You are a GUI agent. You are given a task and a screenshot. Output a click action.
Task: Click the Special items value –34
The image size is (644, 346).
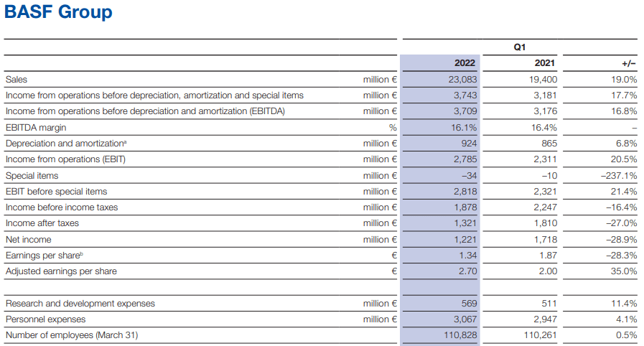pos(469,175)
